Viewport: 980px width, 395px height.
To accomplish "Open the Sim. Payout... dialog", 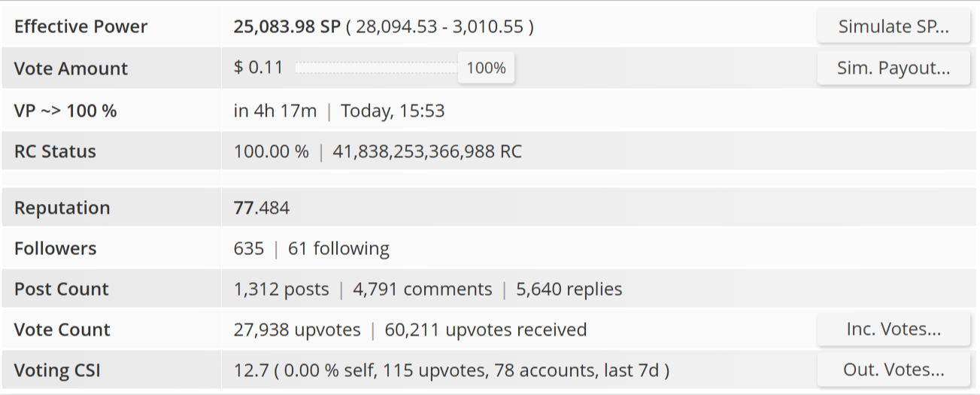I will click(894, 68).
